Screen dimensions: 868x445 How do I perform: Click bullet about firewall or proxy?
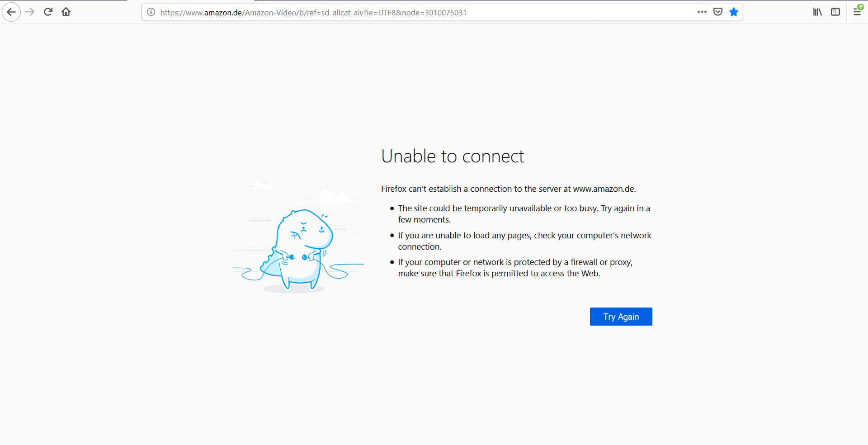pyautogui.click(x=515, y=268)
